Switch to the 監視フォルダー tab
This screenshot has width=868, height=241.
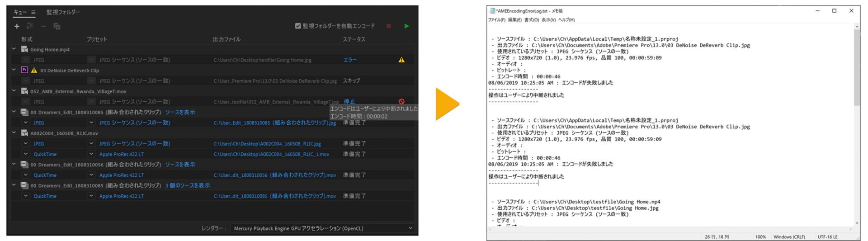point(63,12)
